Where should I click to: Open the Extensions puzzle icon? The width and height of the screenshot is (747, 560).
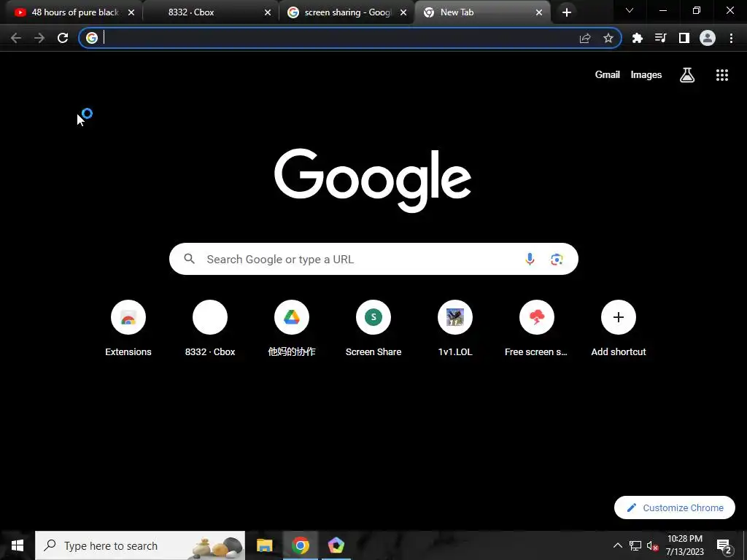638,38
